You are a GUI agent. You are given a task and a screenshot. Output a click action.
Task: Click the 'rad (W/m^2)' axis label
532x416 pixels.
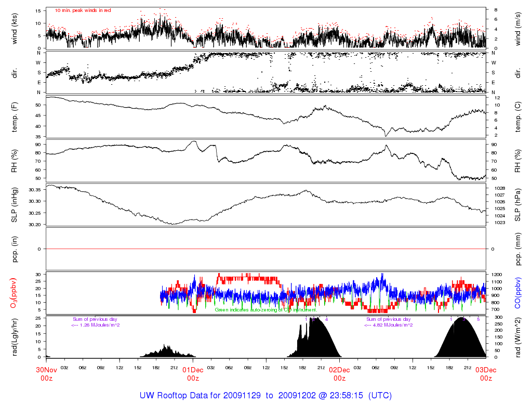pos(517,337)
